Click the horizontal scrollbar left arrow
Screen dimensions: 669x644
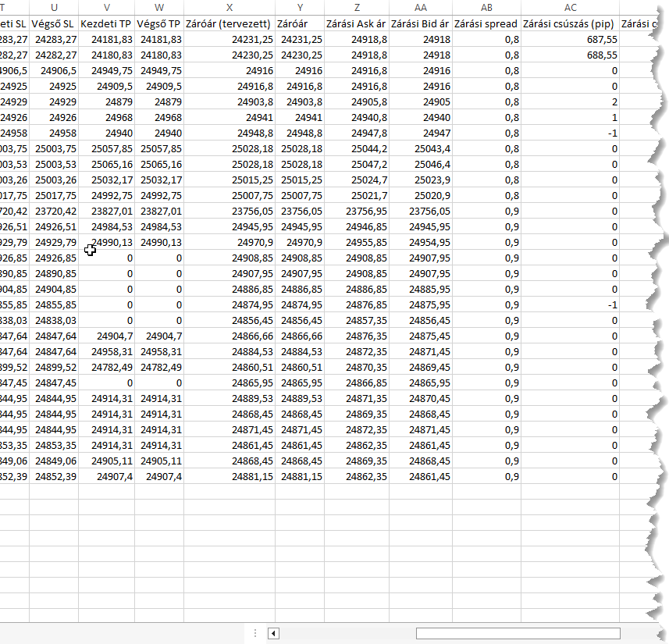[273, 633]
